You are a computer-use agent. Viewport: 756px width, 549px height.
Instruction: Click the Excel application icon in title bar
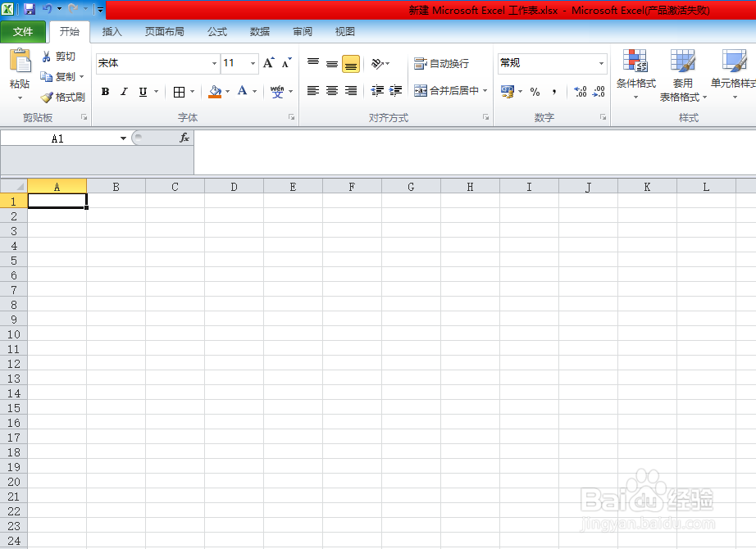[x=7, y=9]
